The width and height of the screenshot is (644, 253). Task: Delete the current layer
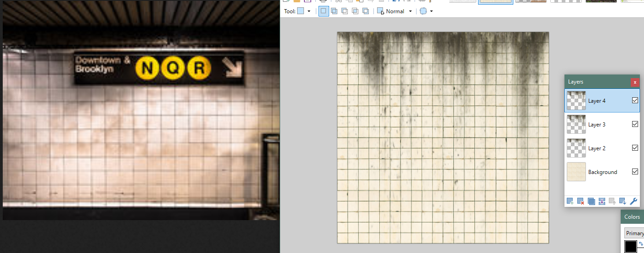click(x=580, y=201)
